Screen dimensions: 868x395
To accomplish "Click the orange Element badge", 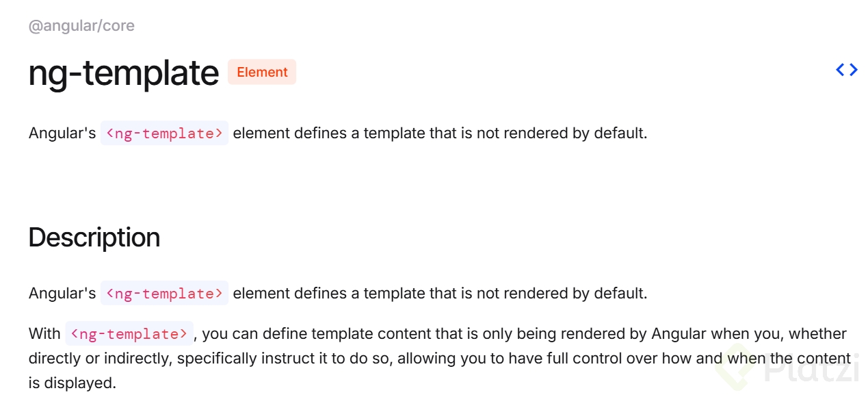I will click(262, 72).
